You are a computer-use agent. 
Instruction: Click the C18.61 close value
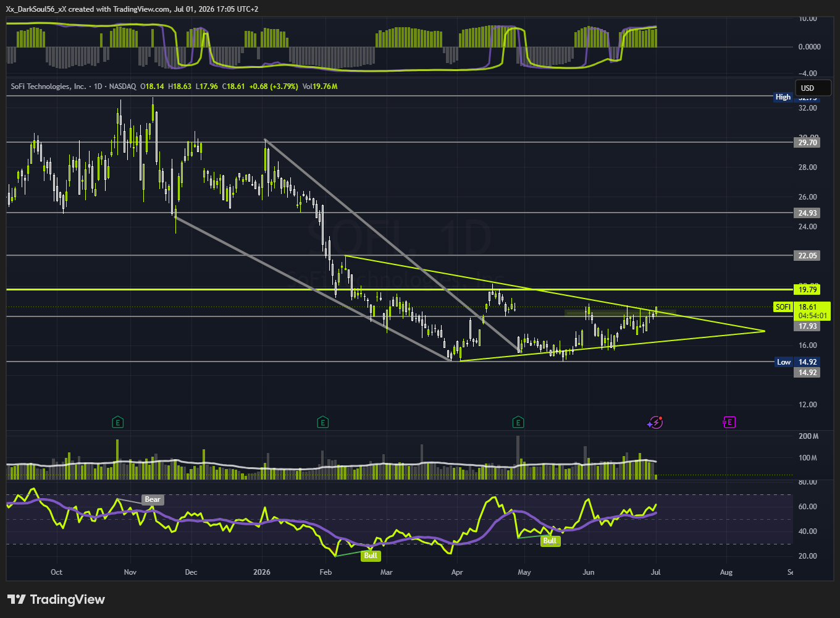233,87
